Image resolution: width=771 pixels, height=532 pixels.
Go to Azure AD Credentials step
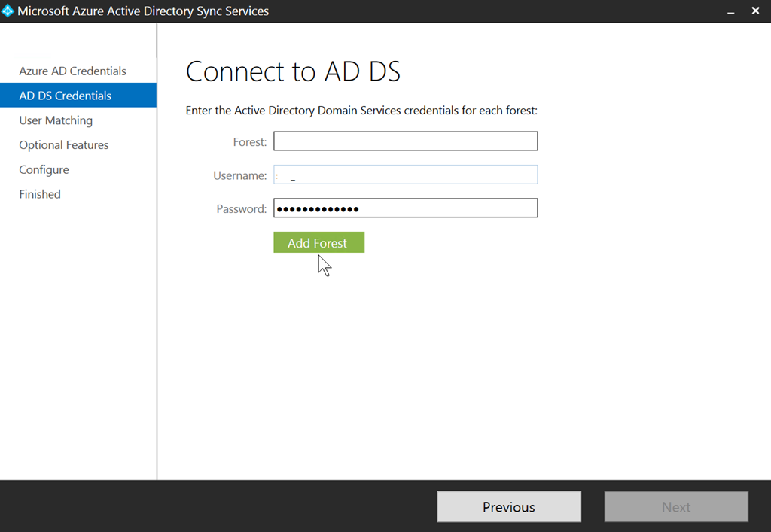pyautogui.click(x=72, y=71)
